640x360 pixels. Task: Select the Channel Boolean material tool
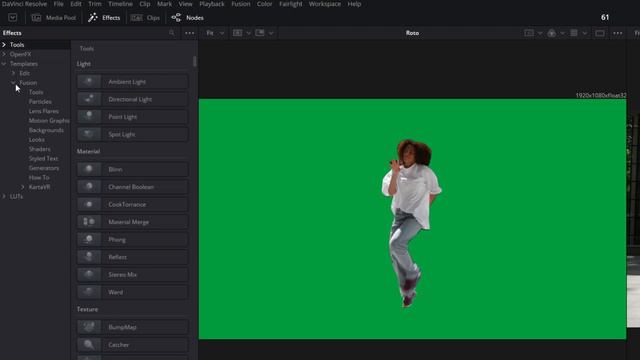coord(133,187)
